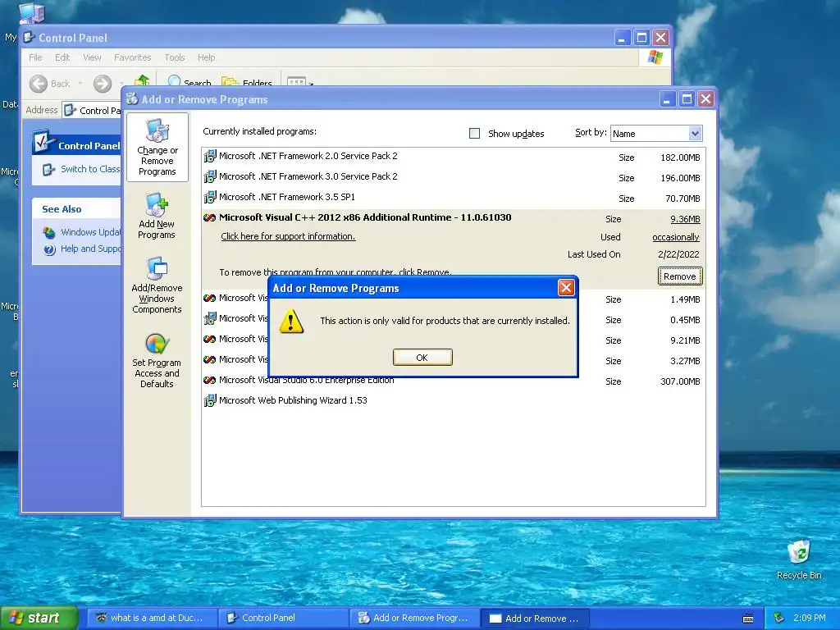The height and width of the screenshot is (630, 840).
Task: Close the Add or Remove Programs warning dialog
Action: [566, 288]
